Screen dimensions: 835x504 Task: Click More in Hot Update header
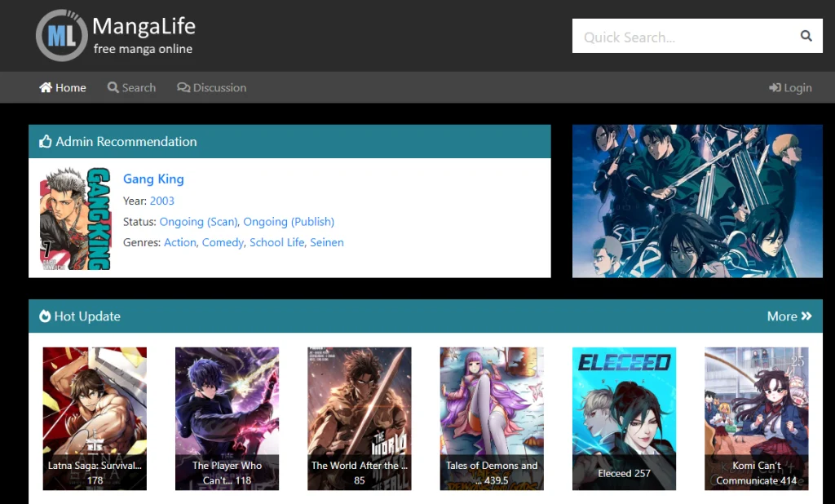coord(789,316)
